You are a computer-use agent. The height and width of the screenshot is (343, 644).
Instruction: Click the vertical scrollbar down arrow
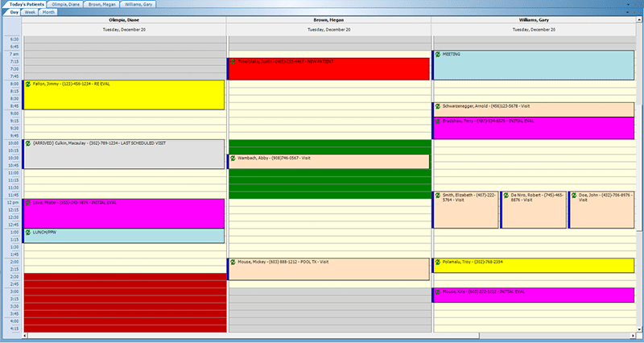pos(639,329)
